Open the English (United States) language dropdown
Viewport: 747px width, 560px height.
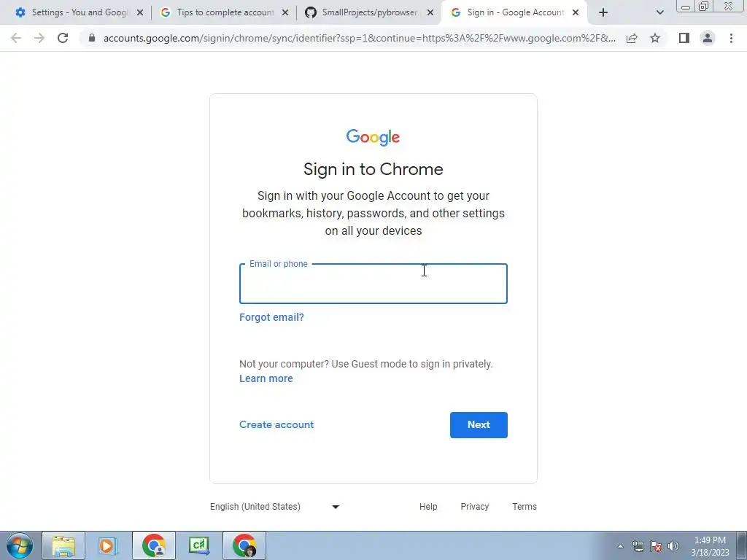pyautogui.click(x=275, y=507)
